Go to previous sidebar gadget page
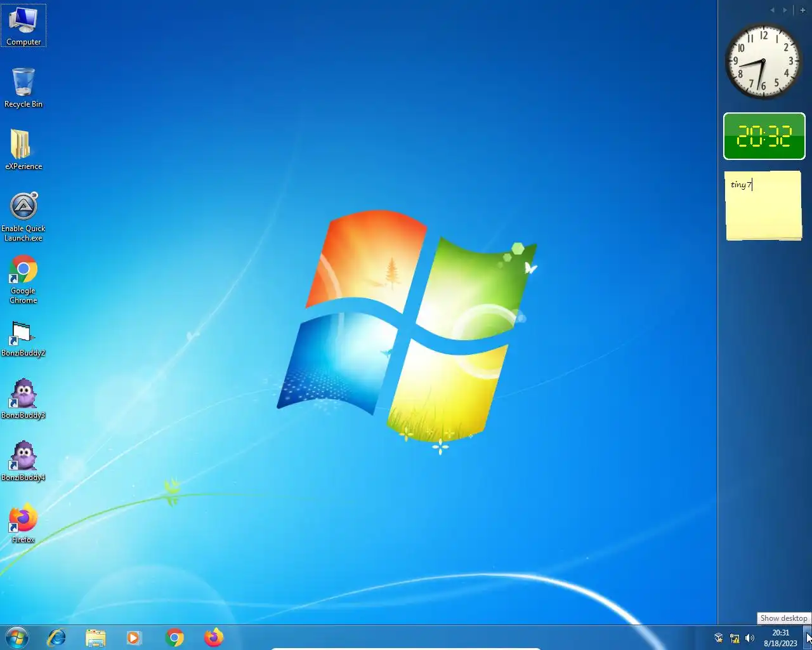 coord(772,10)
